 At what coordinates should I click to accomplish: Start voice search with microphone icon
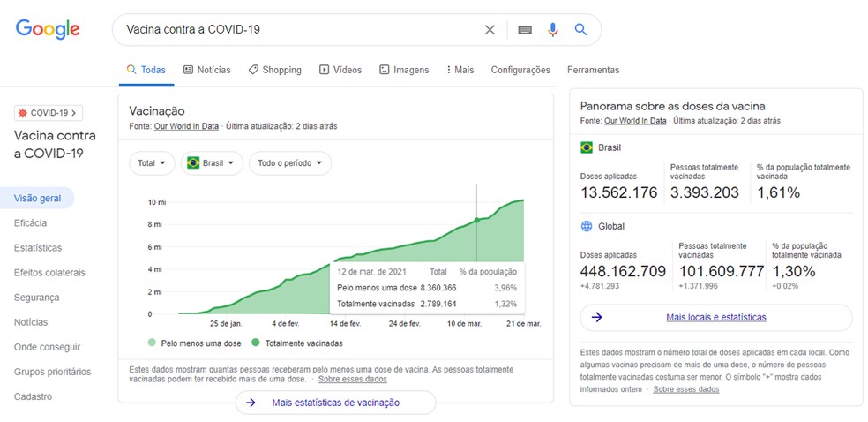pos(552,30)
